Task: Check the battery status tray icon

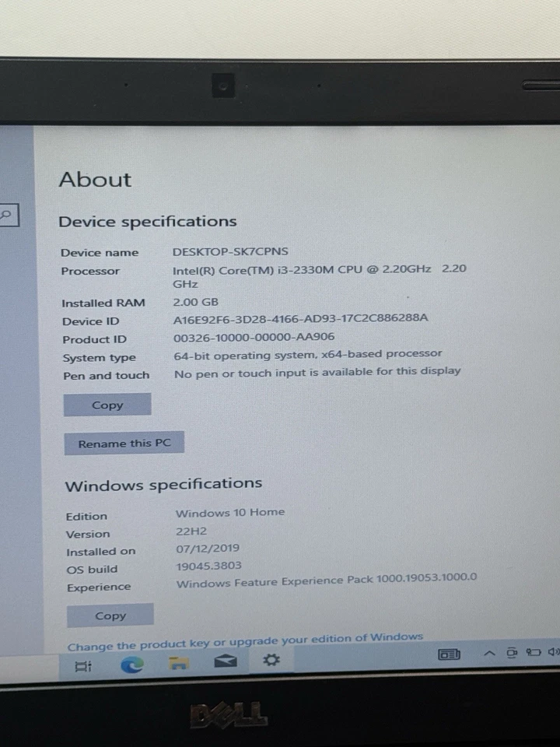Action: click(x=534, y=652)
